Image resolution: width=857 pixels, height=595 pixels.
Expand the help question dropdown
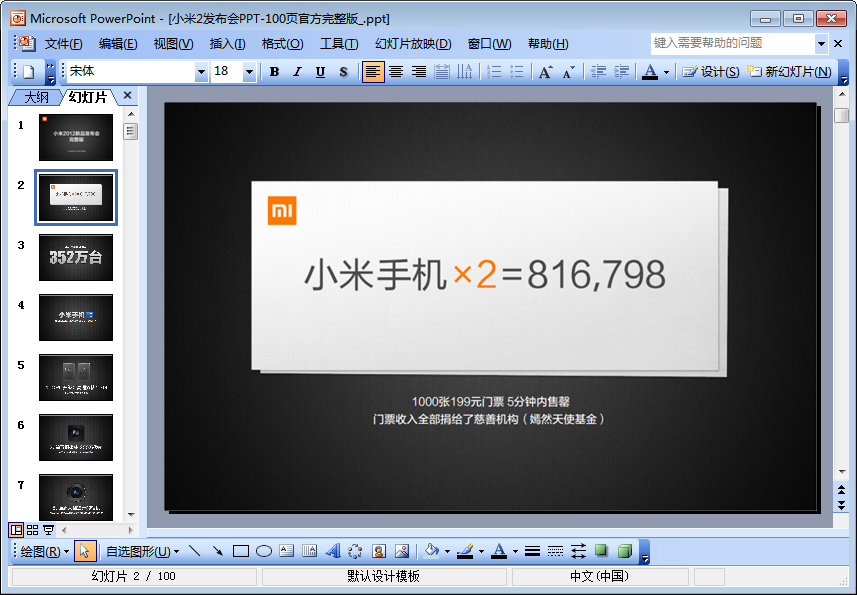pos(821,43)
